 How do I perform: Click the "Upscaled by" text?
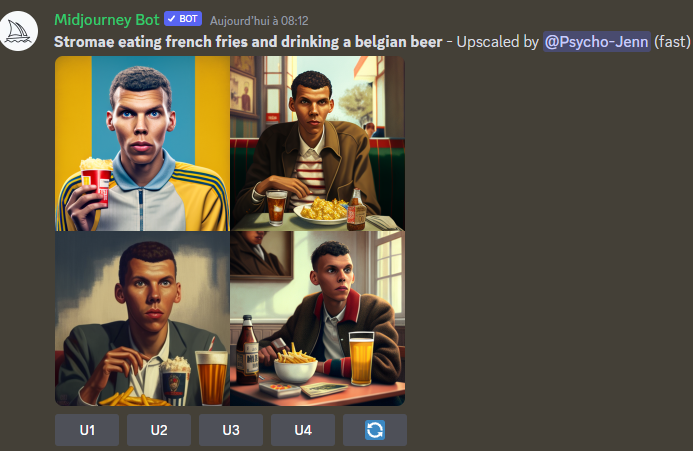click(497, 41)
